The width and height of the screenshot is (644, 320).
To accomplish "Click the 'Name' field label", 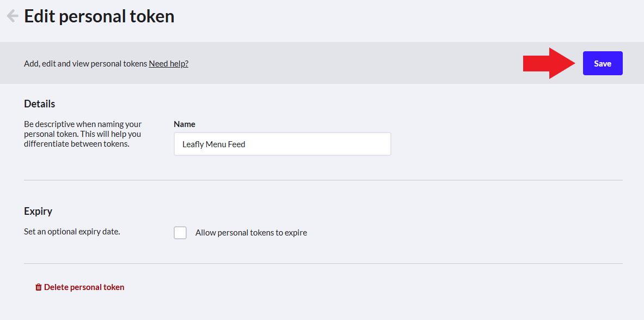I will click(185, 124).
